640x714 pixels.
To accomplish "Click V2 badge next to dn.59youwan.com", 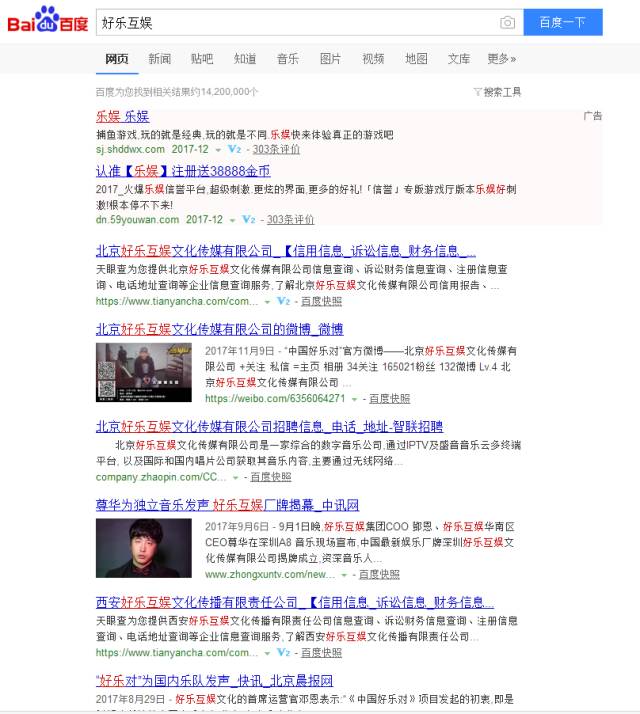I will pos(249,220).
